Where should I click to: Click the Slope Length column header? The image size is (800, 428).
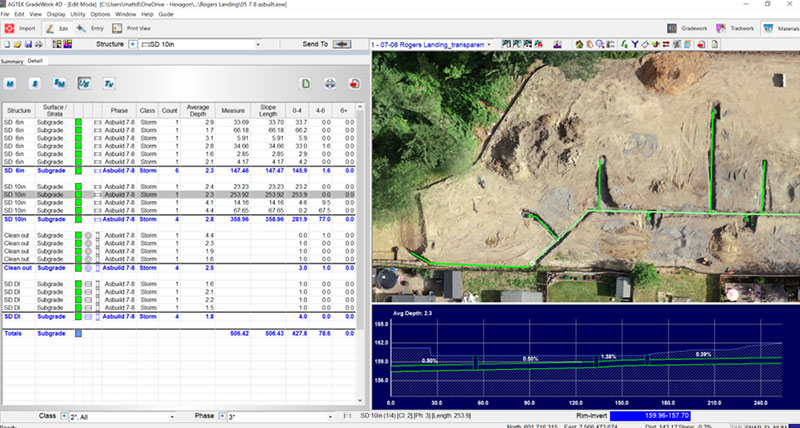pyautogui.click(x=268, y=110)
